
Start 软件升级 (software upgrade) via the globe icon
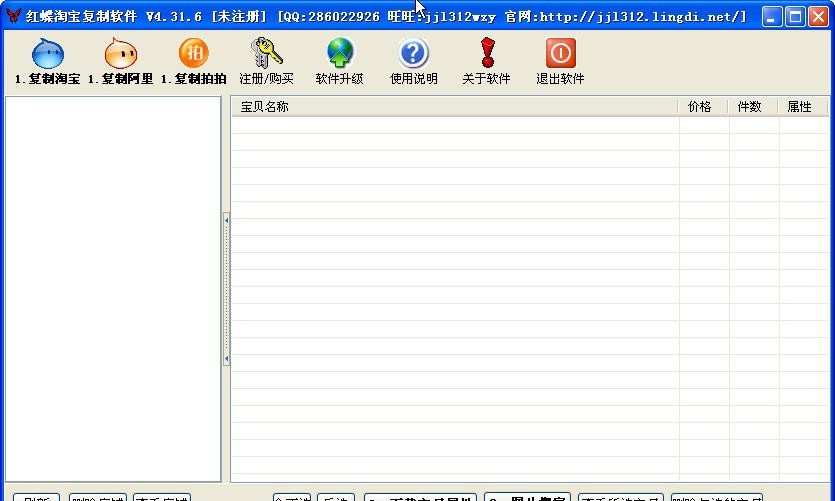pos(340,61)
